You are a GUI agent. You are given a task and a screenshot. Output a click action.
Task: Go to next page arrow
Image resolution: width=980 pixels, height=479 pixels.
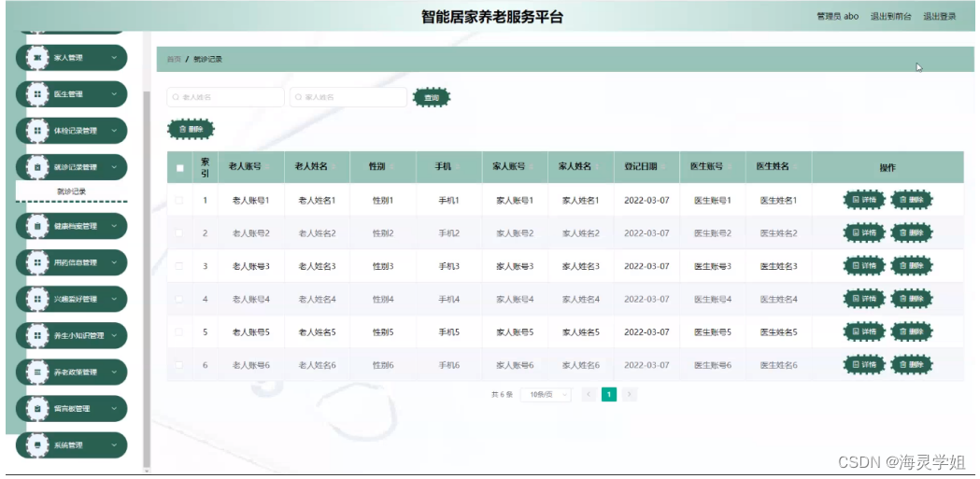coord(630,394)
